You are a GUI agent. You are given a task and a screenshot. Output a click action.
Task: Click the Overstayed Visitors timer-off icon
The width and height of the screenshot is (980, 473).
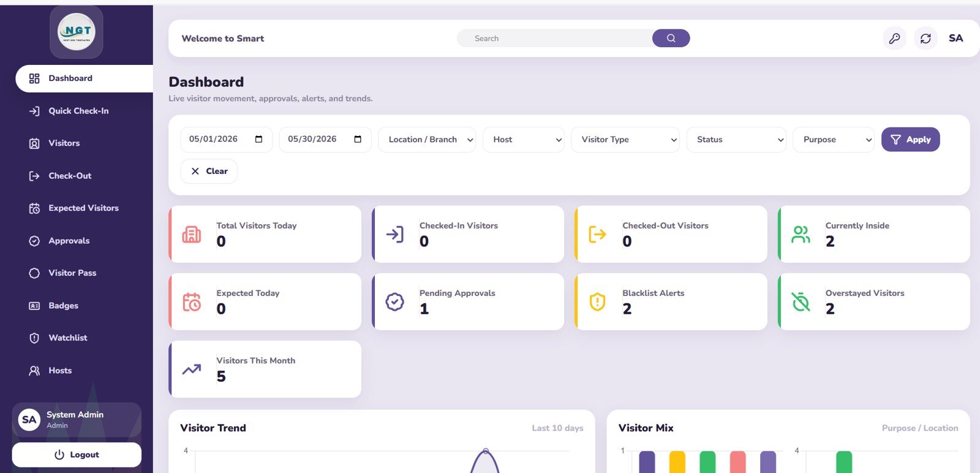pos(801,301)
